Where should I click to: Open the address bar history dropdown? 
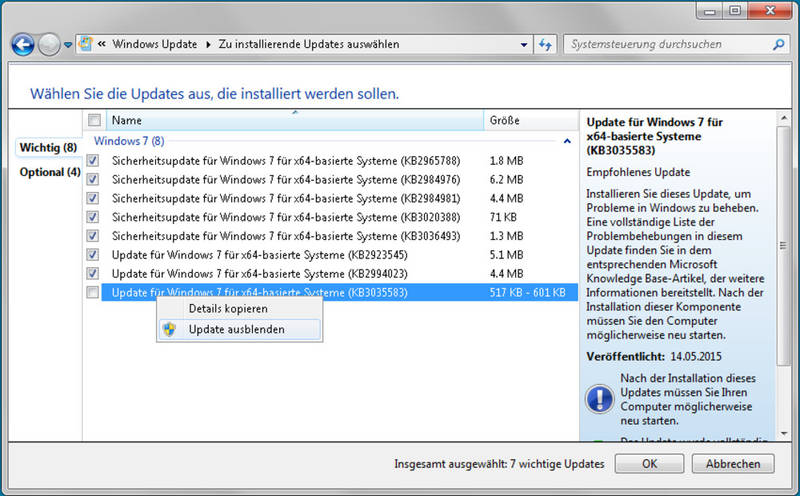tap(524, 45)
